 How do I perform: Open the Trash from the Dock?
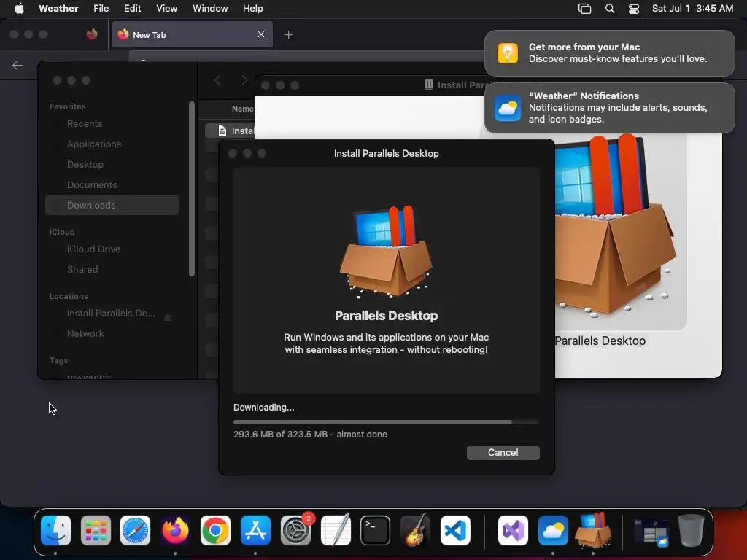692,531
